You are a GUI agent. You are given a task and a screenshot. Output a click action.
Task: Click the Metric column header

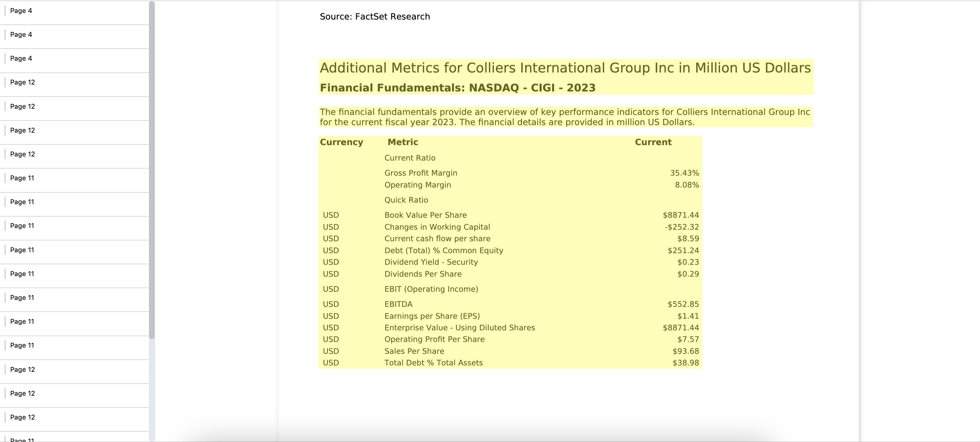pyautogui.click(x=403, y=142)
